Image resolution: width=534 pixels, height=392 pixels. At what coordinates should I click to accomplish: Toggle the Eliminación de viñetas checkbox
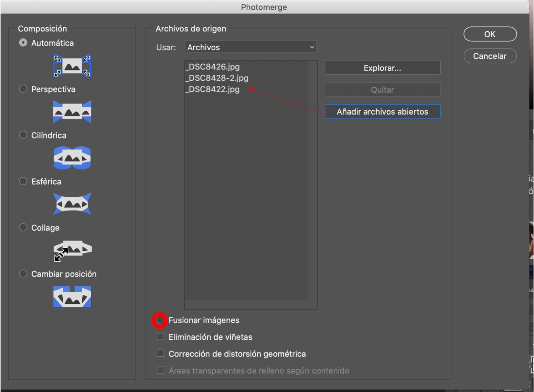pos(161,336)
